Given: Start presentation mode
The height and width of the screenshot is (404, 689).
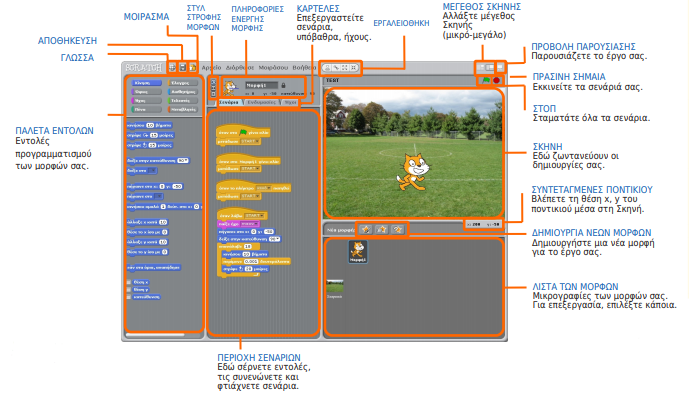Looking at the screenshot, I should pos(500,68).
